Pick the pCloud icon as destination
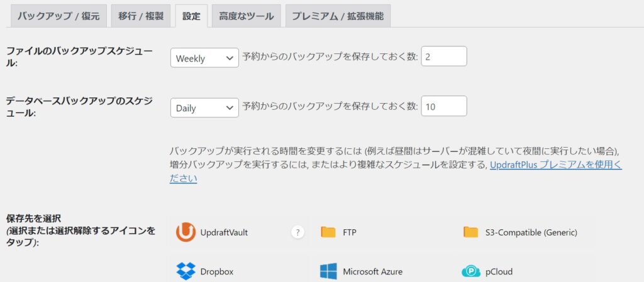This screenshot has width=644, height=282. [471, 271]
